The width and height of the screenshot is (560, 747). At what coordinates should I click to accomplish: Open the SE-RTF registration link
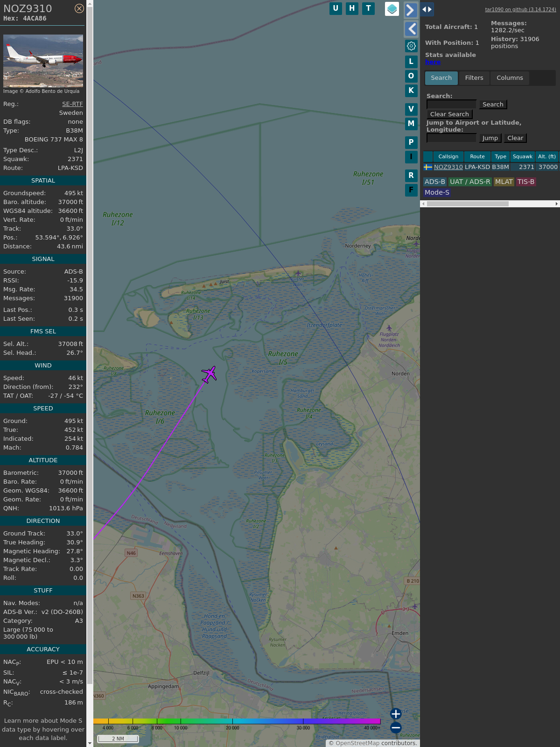pos(72,104)
